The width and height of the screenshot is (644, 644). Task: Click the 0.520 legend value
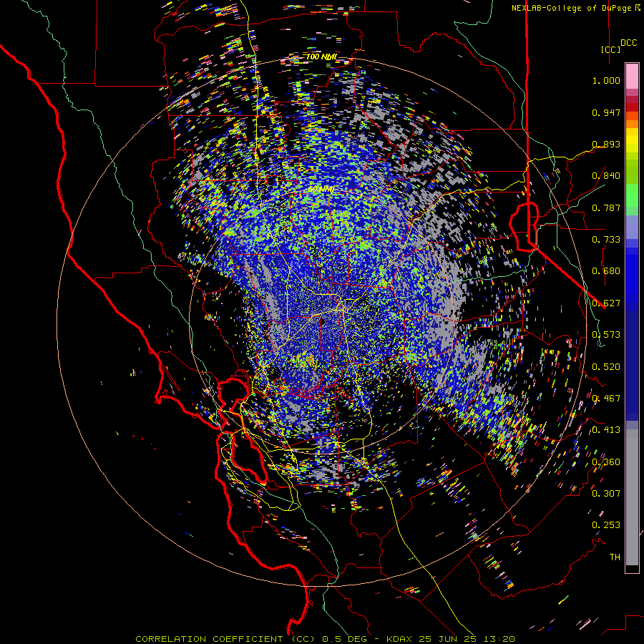[x=606, y=367]
